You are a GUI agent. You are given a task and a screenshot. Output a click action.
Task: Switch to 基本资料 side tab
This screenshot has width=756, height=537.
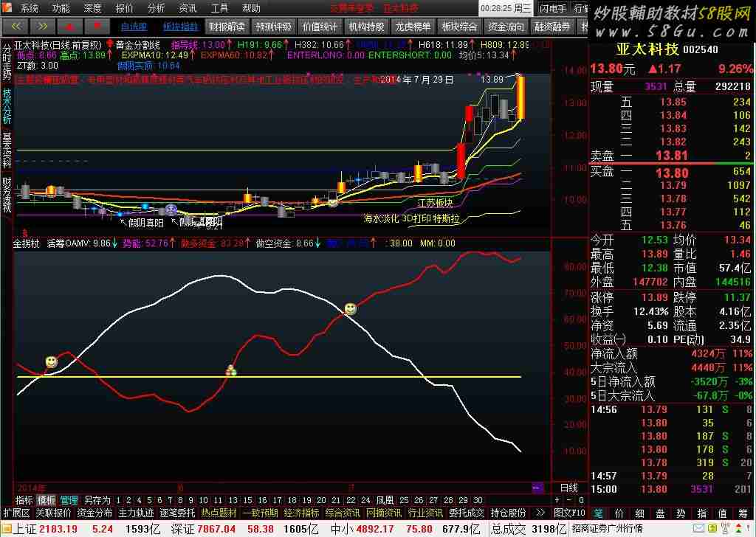(7, 150)
